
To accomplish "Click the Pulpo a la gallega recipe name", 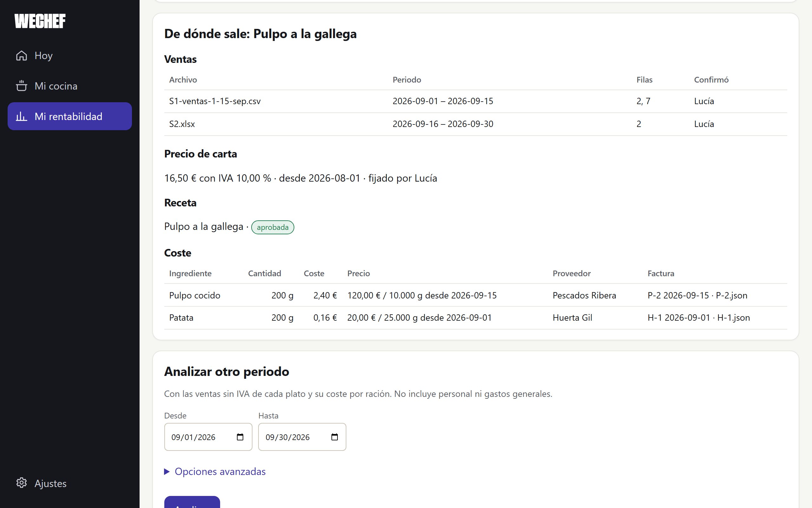I will tap(204, 226).
